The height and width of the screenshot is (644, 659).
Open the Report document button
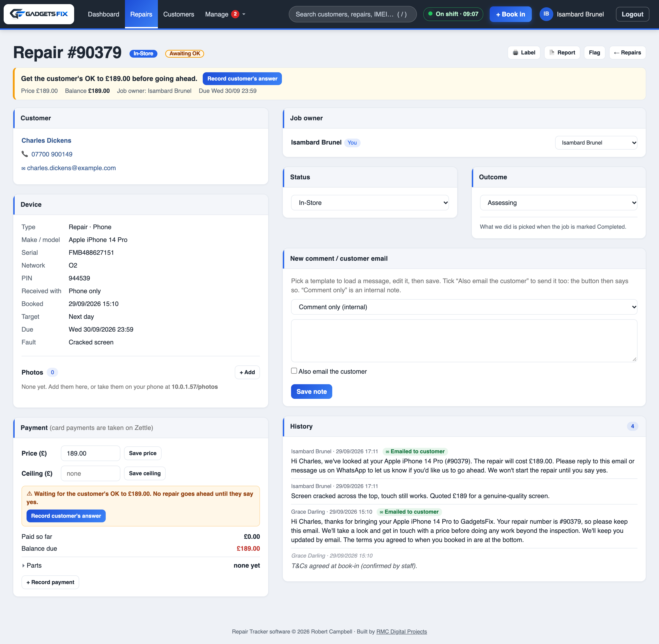tap(562, 52)
